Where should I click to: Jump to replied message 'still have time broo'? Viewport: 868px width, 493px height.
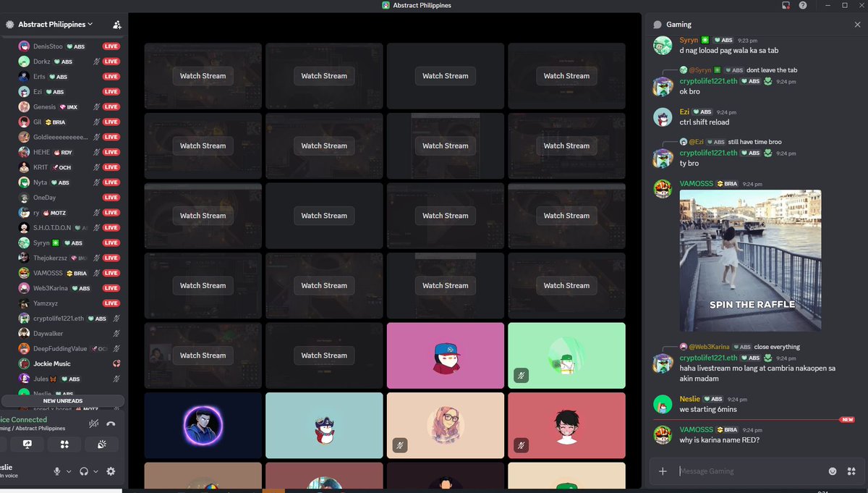point(754,142)
